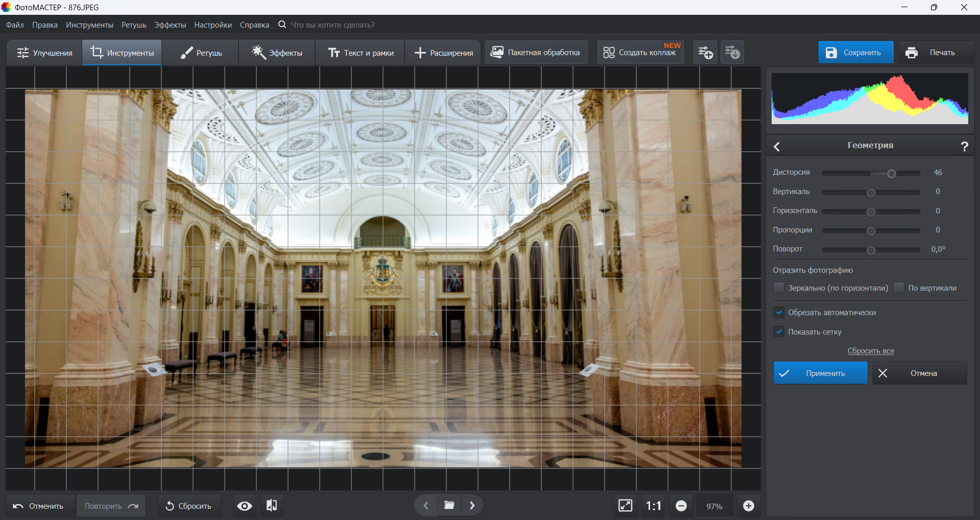Uncheck Обрезать автоматически option
Image resolution: width=980 pixels, height=520 pixels.
click(779, 313)
